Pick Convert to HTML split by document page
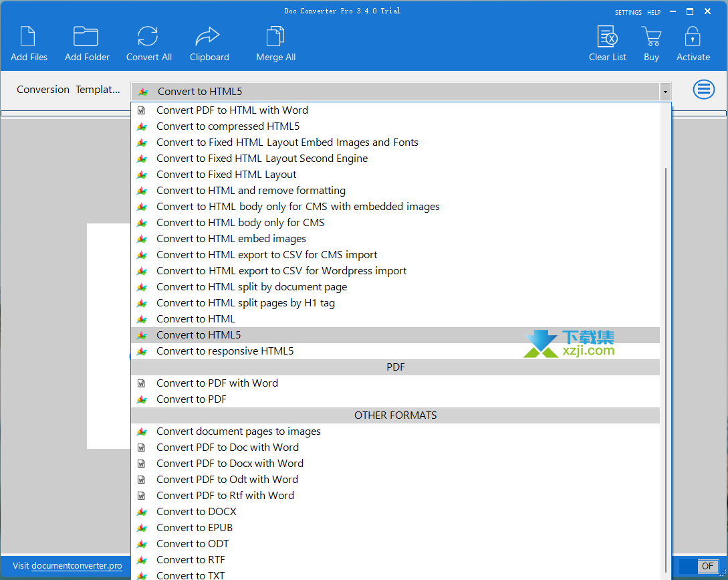This screenshot has width=728, height=580. [x=395, y=287]
